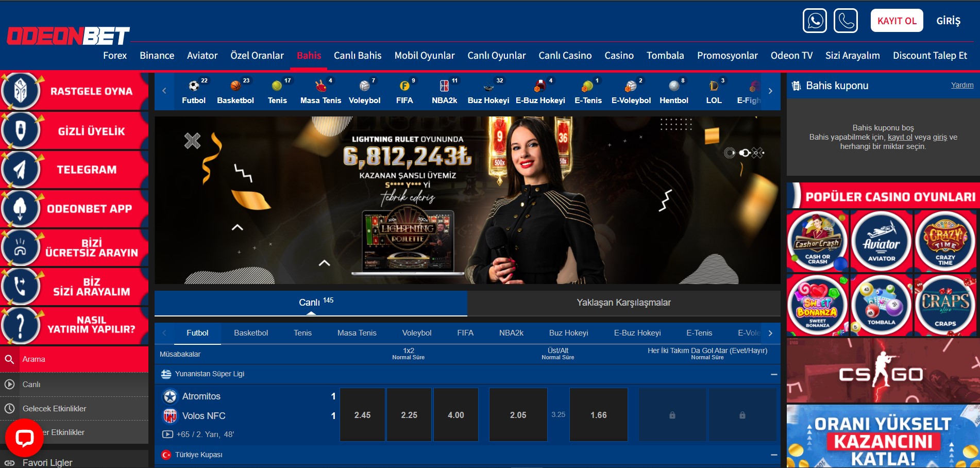Screen dimensions: 980x468
Task: Open Aviator in main navigation
Action: [x=202, y=56]
